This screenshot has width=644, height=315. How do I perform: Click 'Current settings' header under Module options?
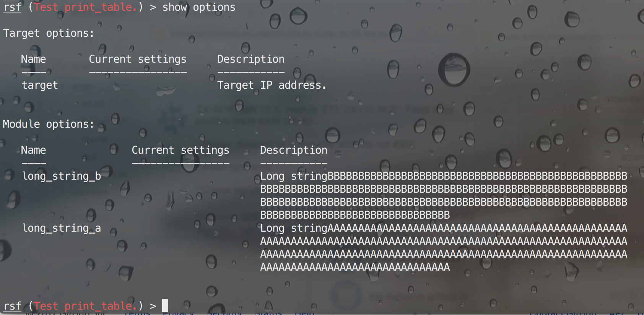click(x=181, y=150)
